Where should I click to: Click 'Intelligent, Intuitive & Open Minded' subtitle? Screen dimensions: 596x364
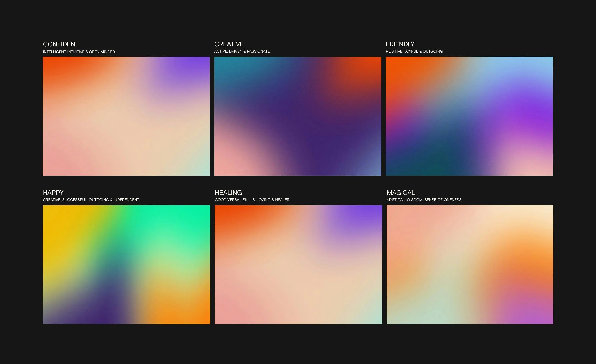tap(79, 52)
